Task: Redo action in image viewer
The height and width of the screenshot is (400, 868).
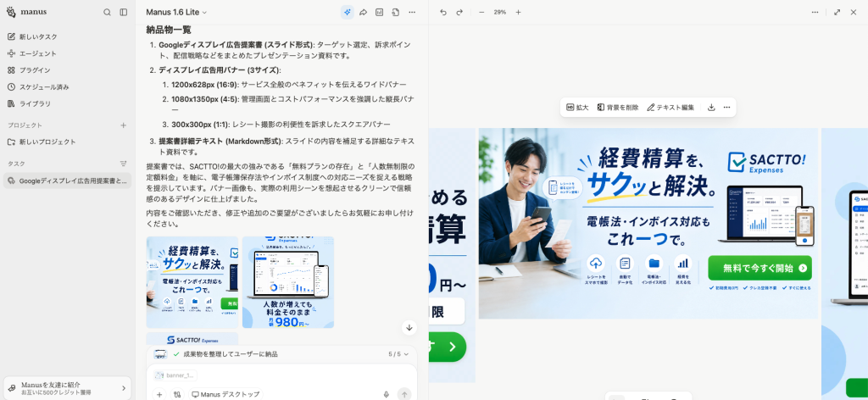Action: click(459, 12)
